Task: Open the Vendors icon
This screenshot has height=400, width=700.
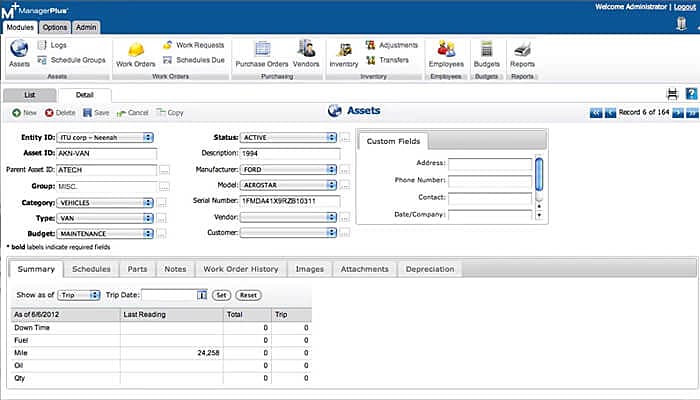Action: click(307, 49)
